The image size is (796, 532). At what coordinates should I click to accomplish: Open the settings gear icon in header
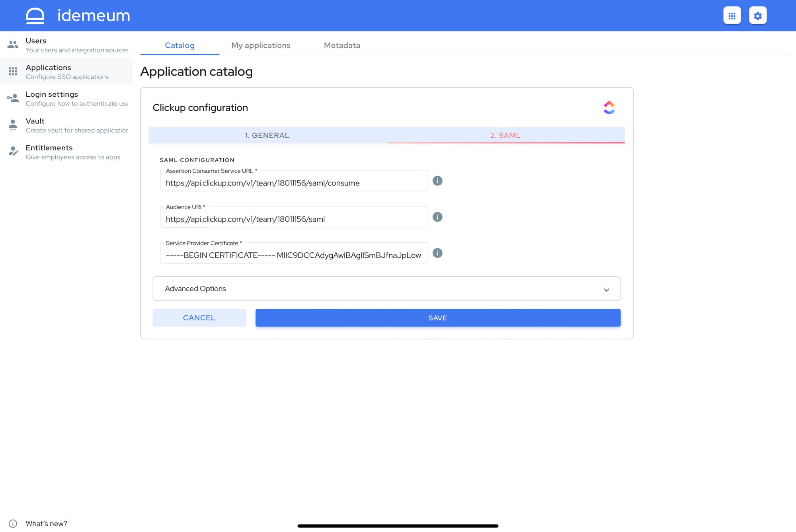point(758,16)
